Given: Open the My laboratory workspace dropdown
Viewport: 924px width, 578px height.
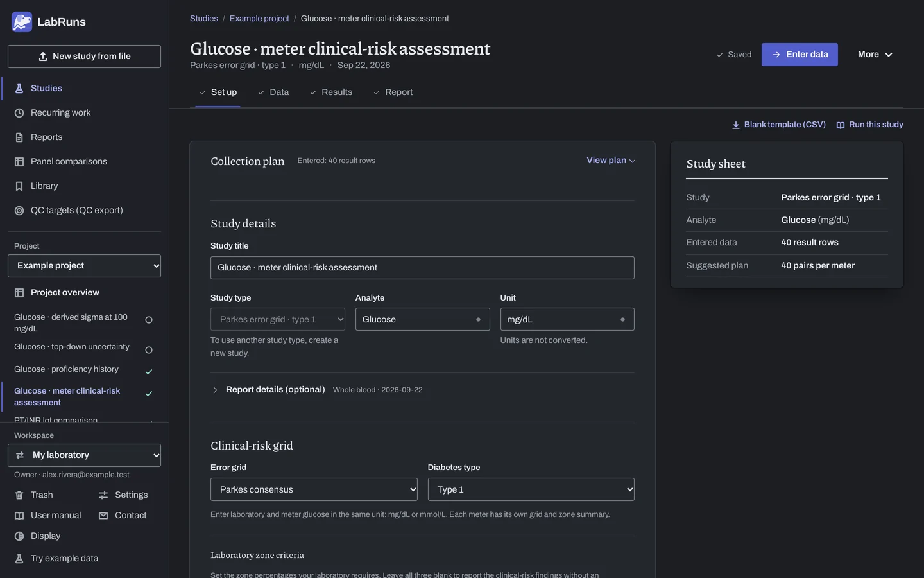Looking at the screenshot, I should click(x=84, y=455).
